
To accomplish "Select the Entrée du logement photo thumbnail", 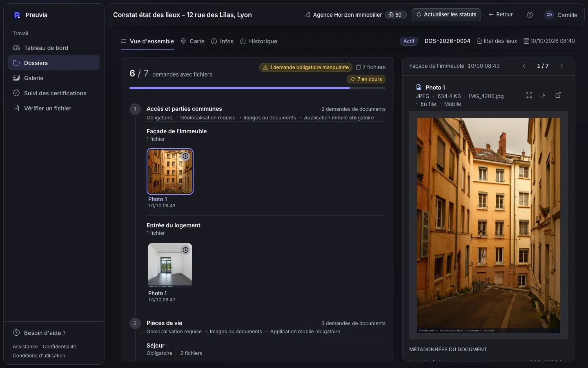I will coord(170,265).
